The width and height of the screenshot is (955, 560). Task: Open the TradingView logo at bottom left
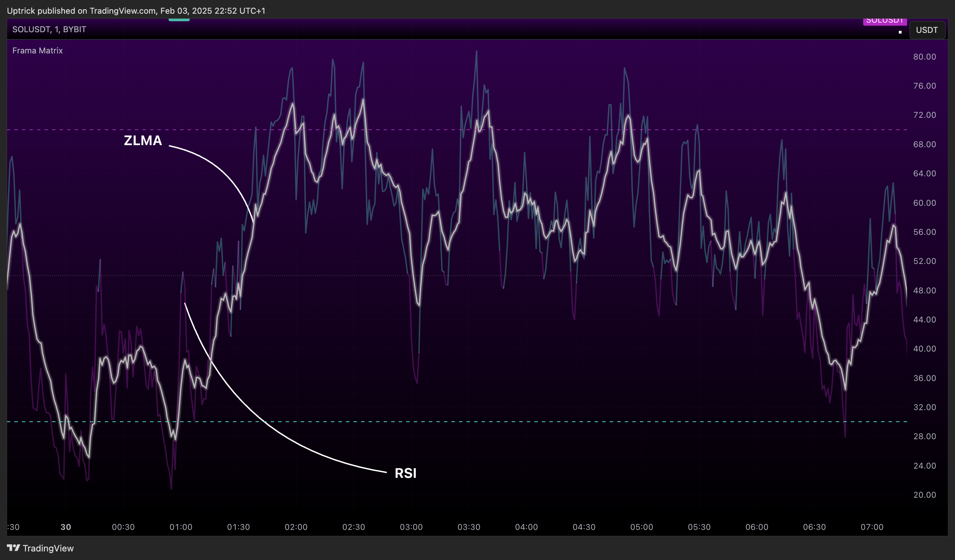click(40, 548)
